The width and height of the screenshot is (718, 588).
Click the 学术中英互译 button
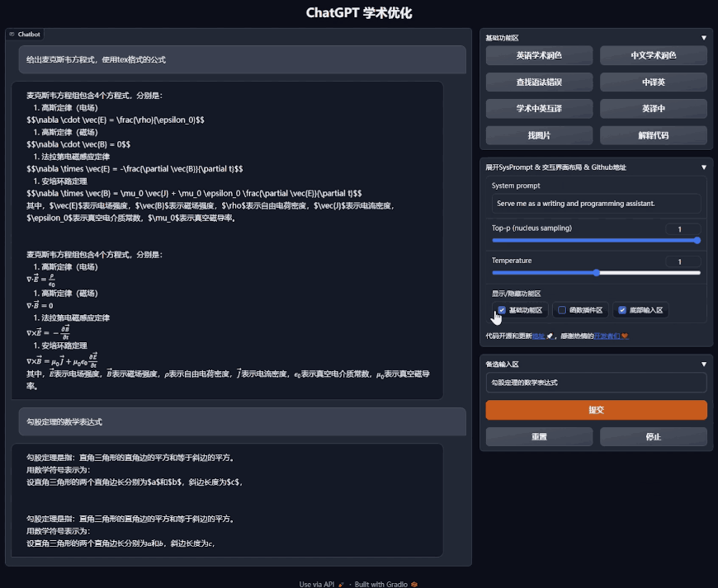click(x=539, y=109)
